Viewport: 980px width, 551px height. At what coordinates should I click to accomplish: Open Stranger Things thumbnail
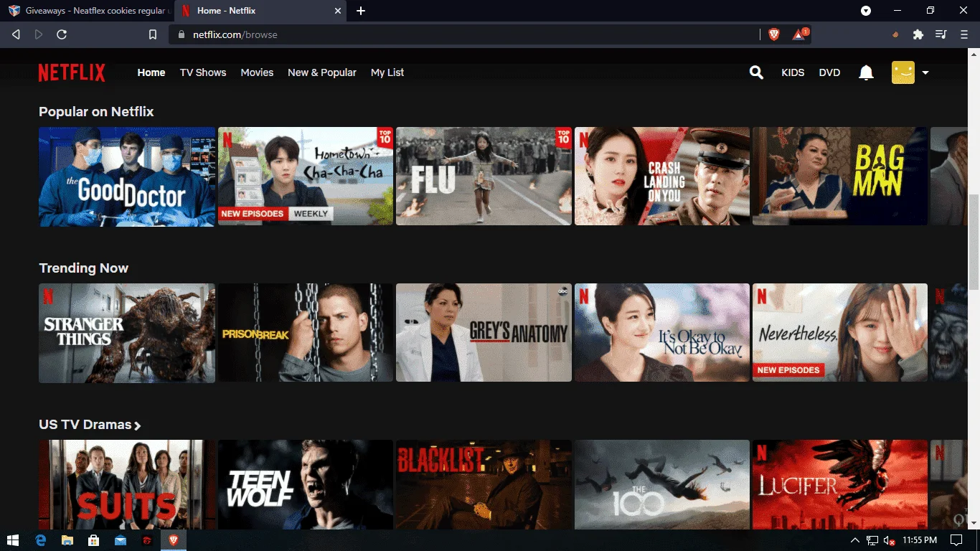click(x=127, y=333)
